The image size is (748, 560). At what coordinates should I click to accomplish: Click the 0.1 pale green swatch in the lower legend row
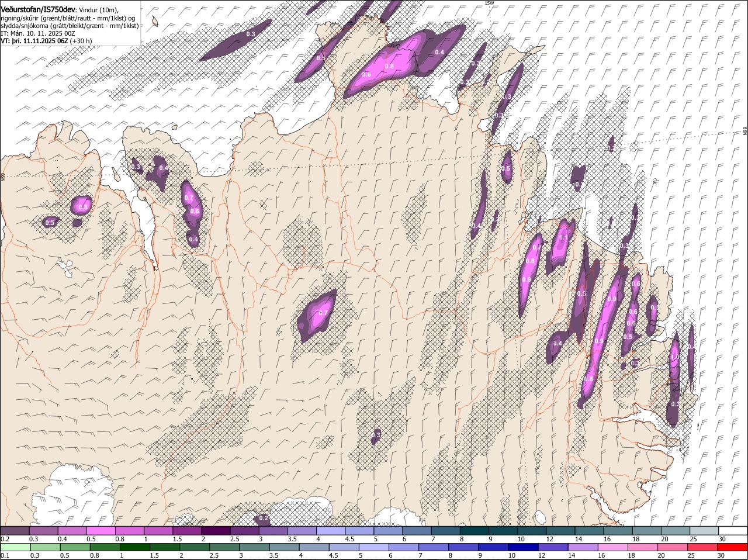15,547
